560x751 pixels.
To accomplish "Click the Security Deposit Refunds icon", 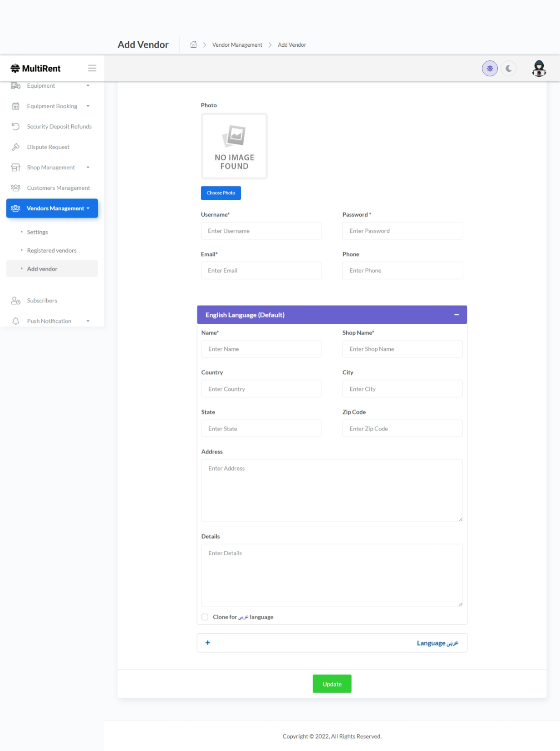I will (16, 127).
